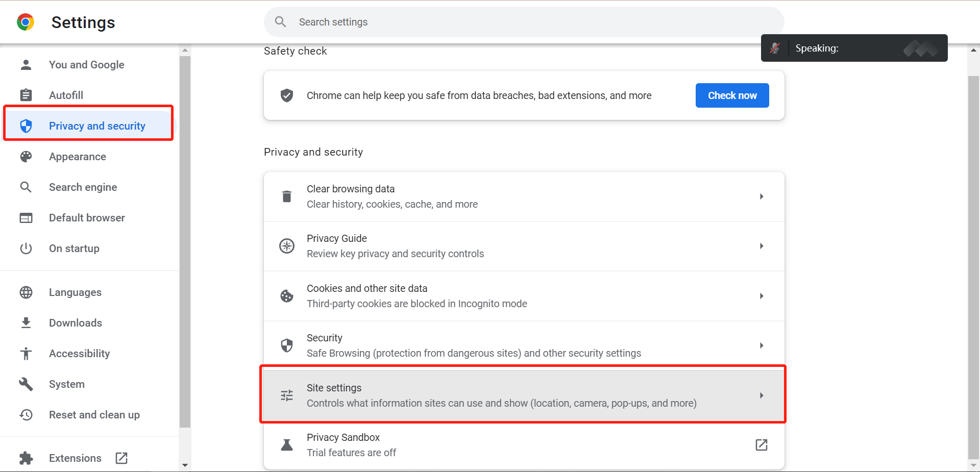Click the Chrome logo icon
Image resolution: width=980 pixels, height=472 pixels.
coord(26,22)
